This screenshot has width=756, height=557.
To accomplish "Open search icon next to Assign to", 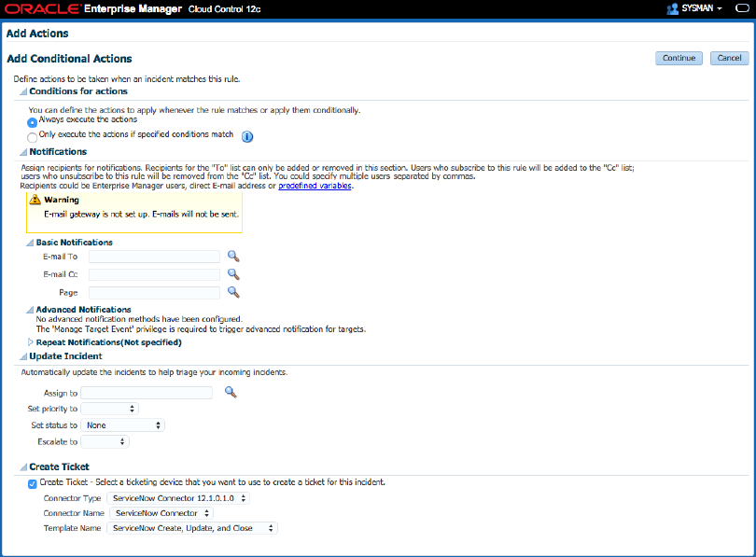I will click(231, 392).
